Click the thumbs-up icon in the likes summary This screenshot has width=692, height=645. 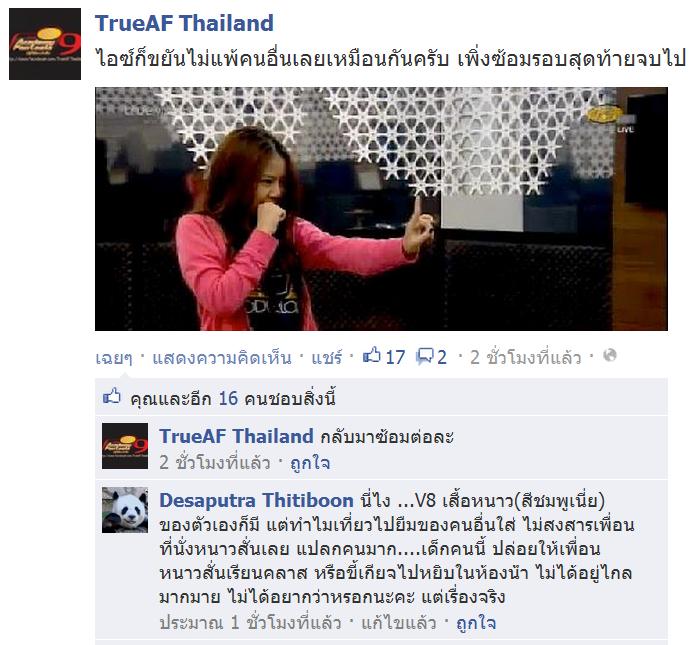[x=112, y=397]
